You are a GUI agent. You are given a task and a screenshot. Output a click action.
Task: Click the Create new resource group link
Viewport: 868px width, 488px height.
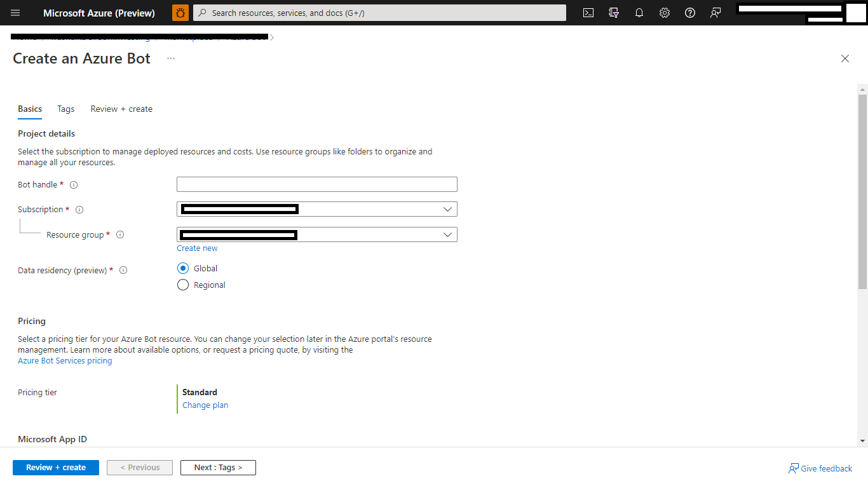pyautogui.click(x=197, y=248)
